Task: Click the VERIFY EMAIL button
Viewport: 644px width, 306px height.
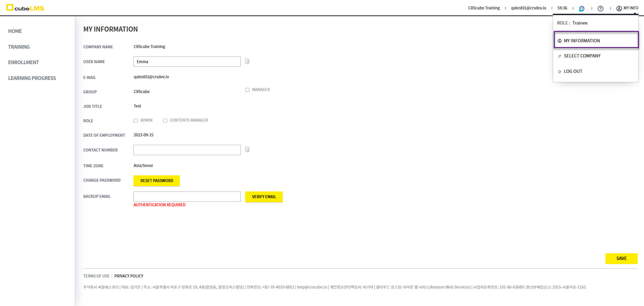Action: (264, 197)
